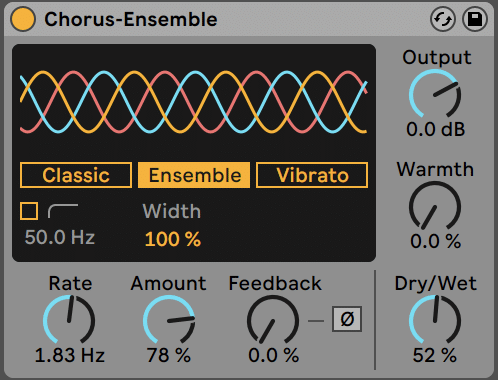Click the Width label
This screenshot has height=380, width=498.
[x=172, y=211]
